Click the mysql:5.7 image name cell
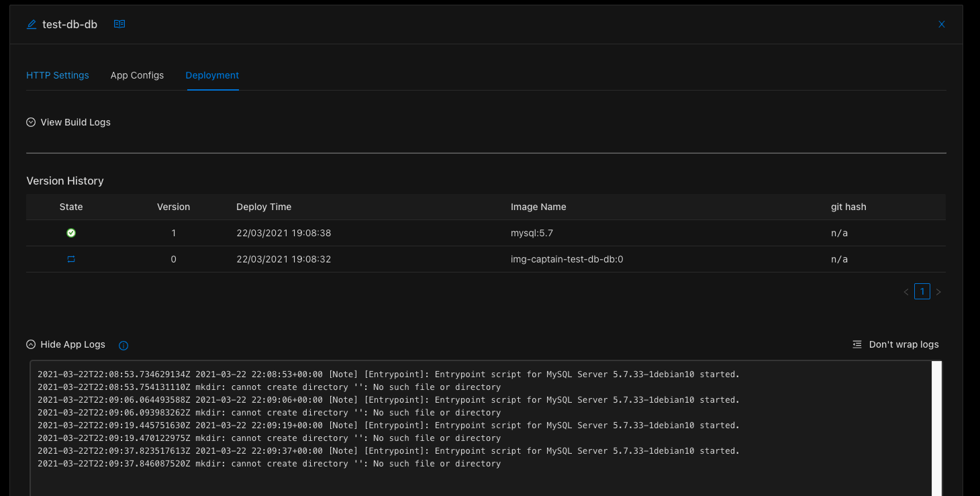The width and height of the screenshot is (980, 496). (x=532, y=233)
